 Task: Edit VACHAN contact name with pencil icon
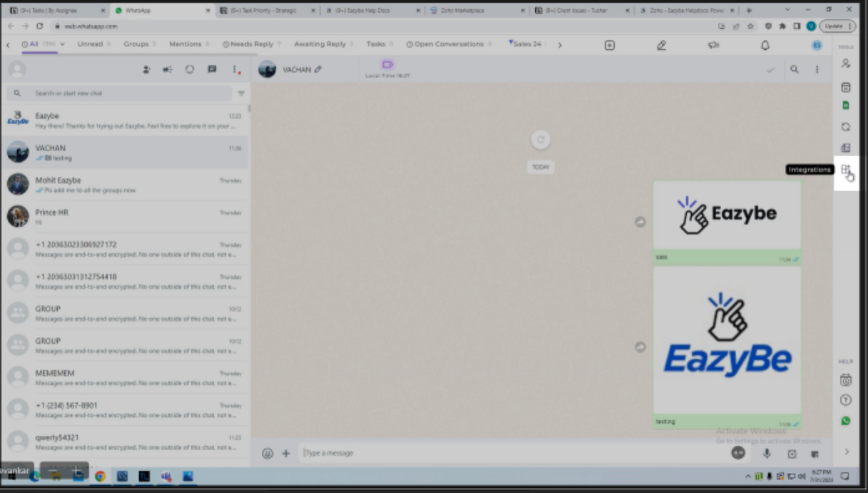coord(318,69)
